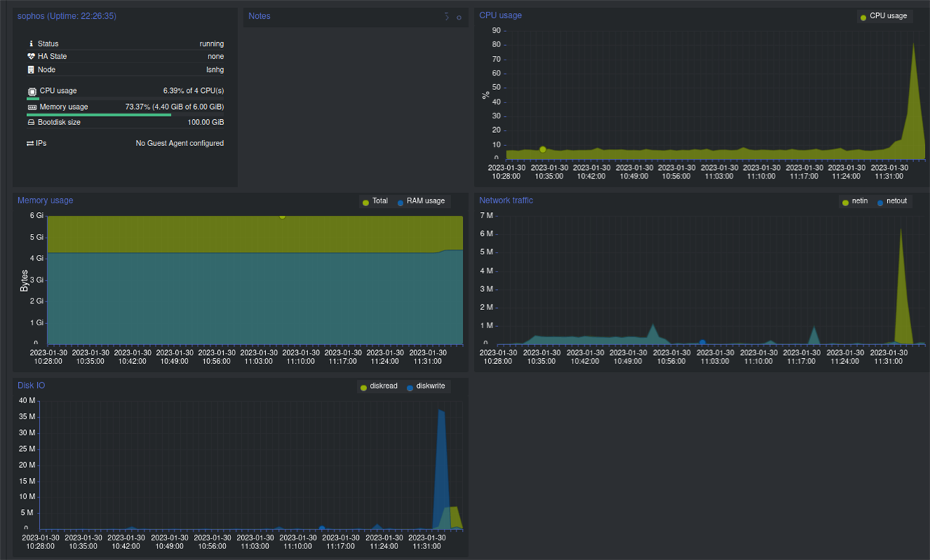Click the data point marker on CPU chart
The width and height of the screenshot is (930, 560).
543,150
